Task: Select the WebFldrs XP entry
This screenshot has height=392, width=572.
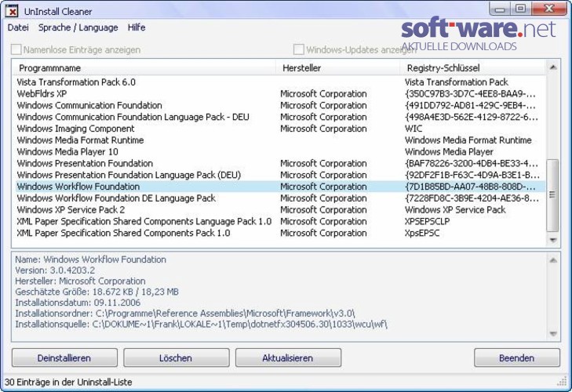Action: point(42,94)
